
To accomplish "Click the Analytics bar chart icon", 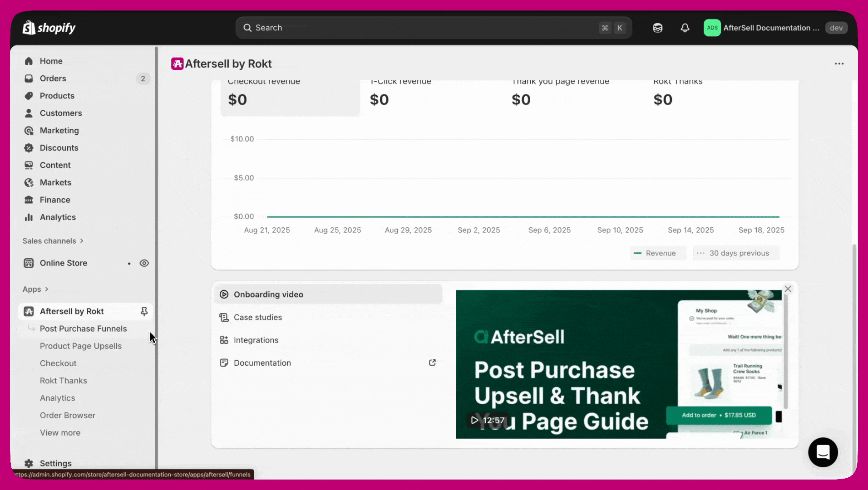I will pyautogui.click(x=29, y=217).
